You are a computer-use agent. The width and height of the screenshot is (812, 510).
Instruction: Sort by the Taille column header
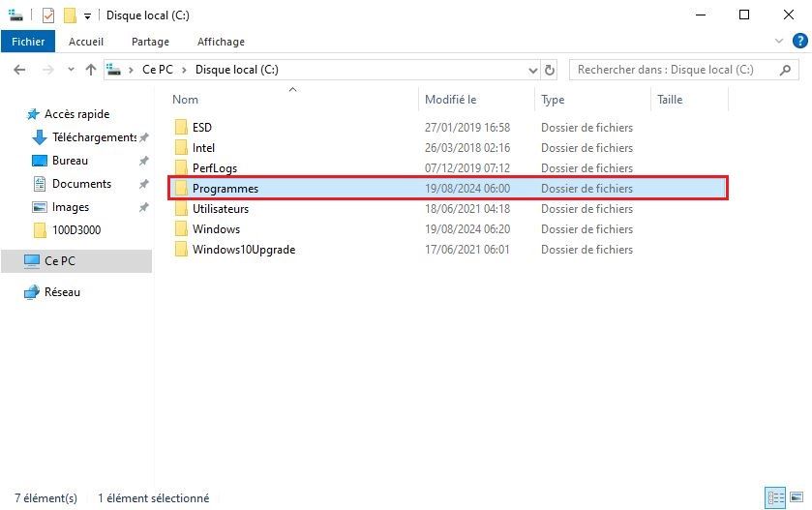[670, 100]
